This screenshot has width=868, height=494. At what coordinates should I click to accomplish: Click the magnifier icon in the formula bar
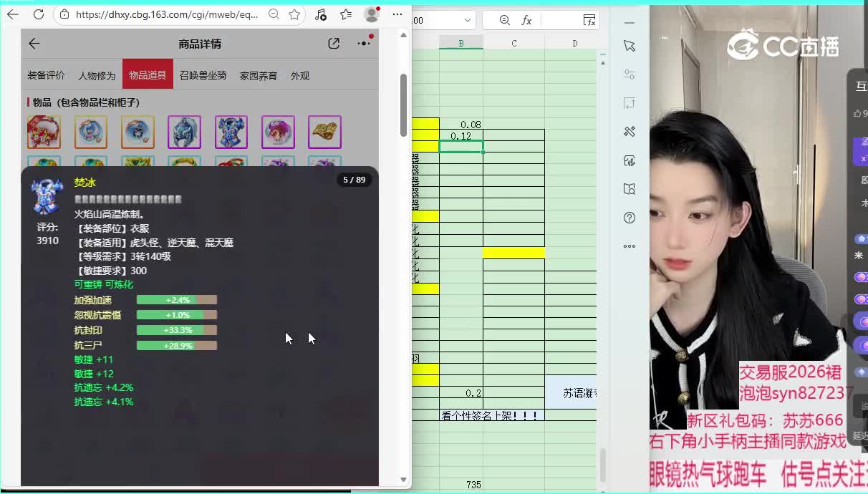505,21
